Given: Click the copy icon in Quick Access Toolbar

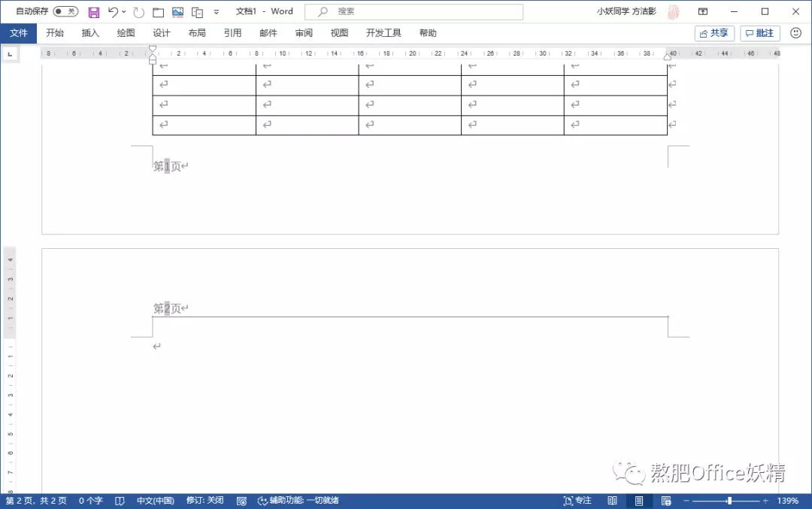Looking at the screenshot, I should (196, 11).
